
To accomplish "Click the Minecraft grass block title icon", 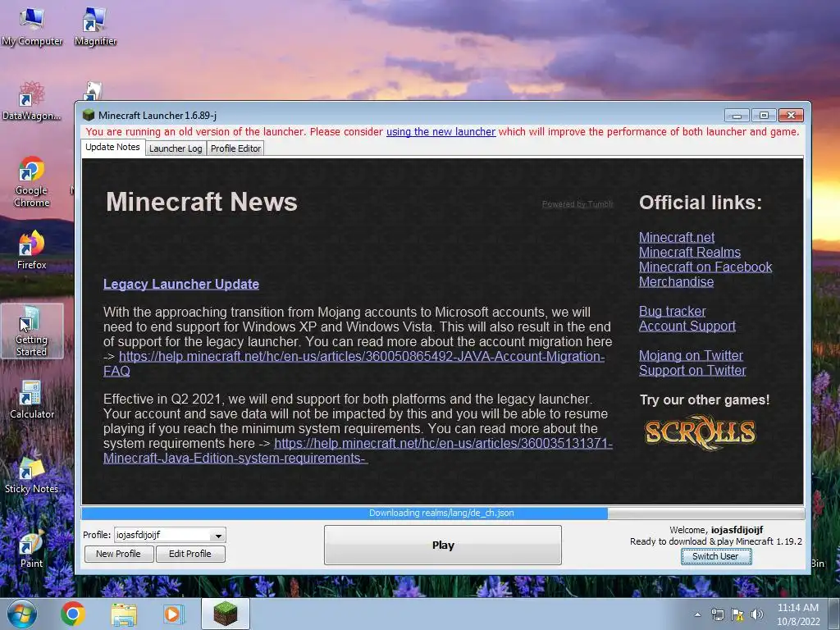I will pos(89,115).
